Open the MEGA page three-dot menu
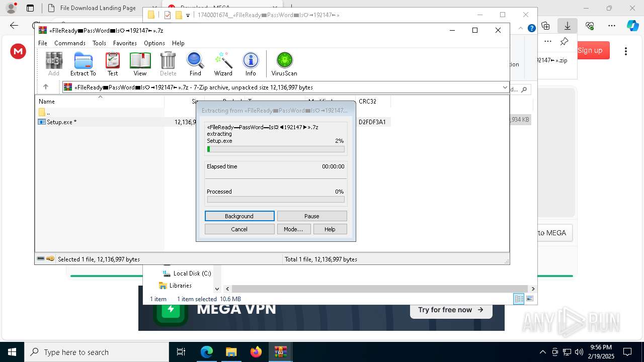The image size is (644, 362). [626, 51]
